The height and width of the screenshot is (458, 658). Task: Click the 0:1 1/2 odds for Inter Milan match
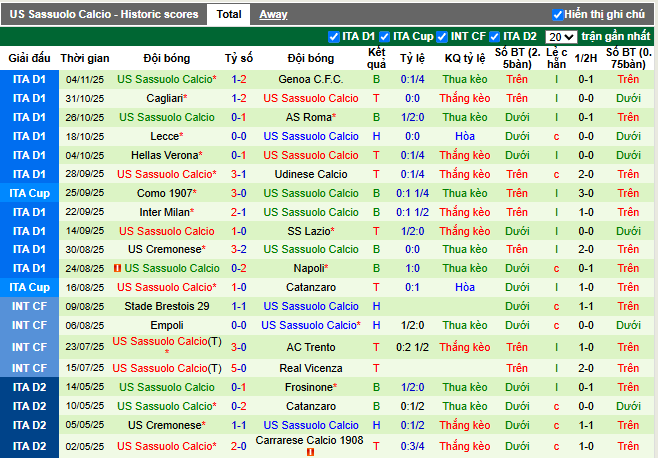(x=413, y=212)
